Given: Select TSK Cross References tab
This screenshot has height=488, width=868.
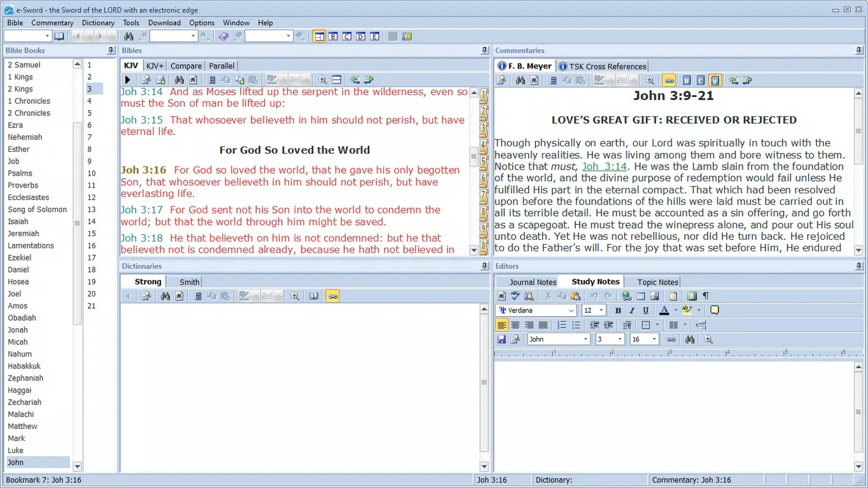Looking at the screenshot, I should tap(602, 66).
